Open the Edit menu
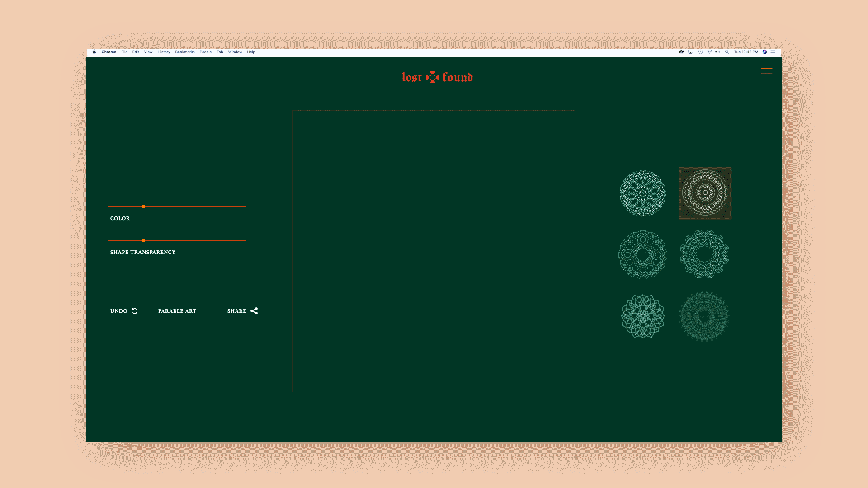This screenshot has height=488, width=868. 136,52
